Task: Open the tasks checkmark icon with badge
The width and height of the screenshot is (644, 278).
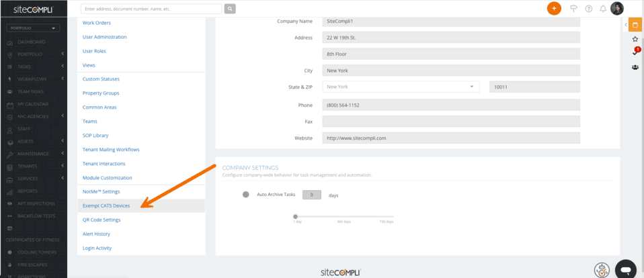Action: pos(635,52)
